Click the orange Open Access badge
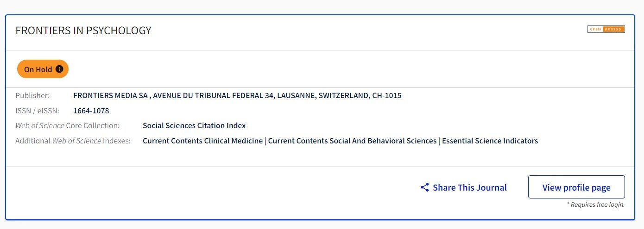The height and width of the screenshot is (229, 644). pos(606,29)
